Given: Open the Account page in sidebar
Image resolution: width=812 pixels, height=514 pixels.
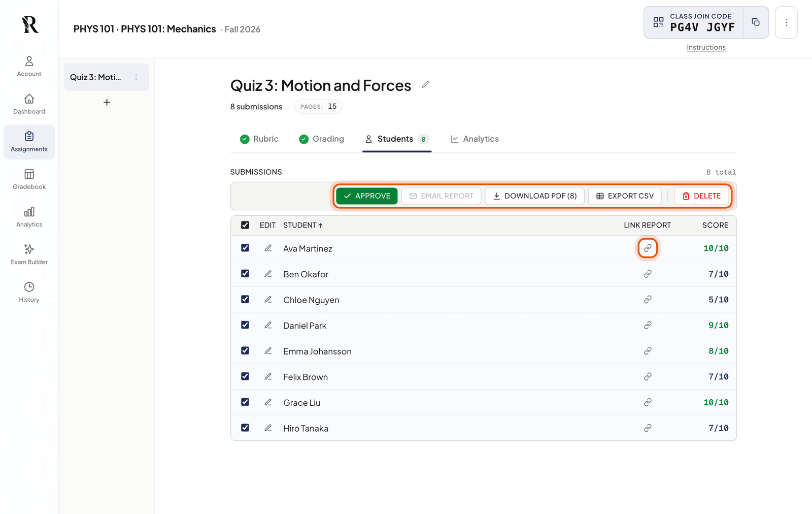Looking at the screenshot, I should pos(29,67).
